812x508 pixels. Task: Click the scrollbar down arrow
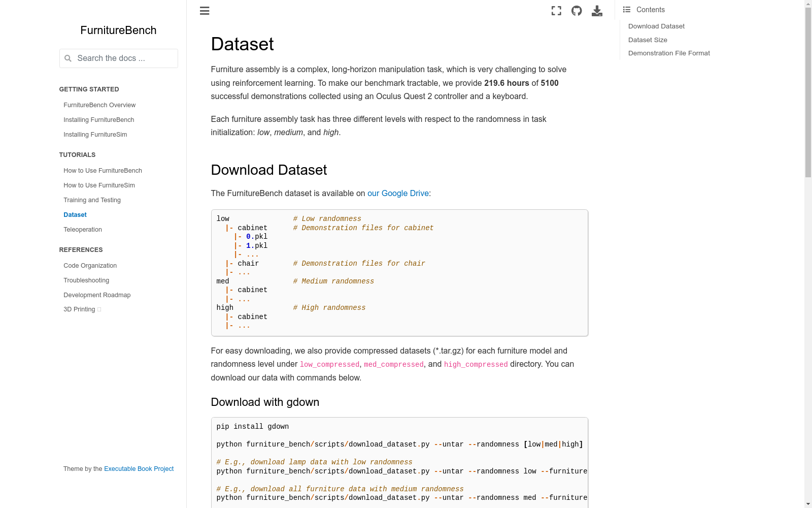pos(808,504)
